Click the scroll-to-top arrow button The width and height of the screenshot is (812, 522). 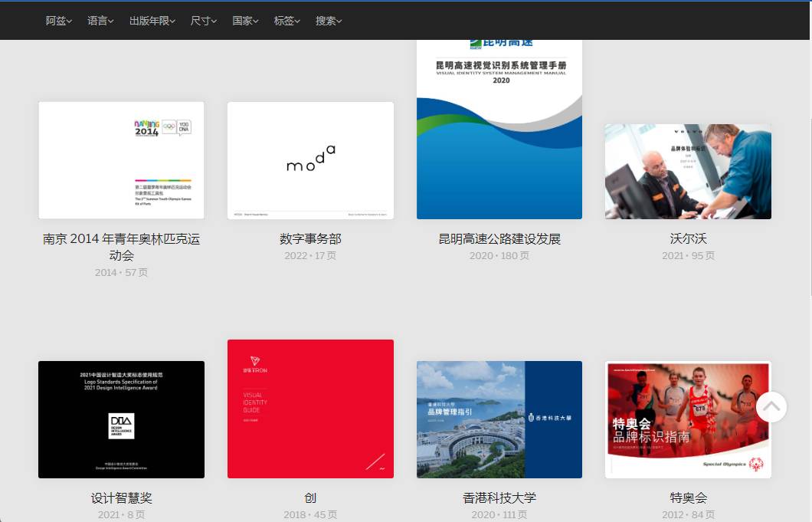coord(771,407)
